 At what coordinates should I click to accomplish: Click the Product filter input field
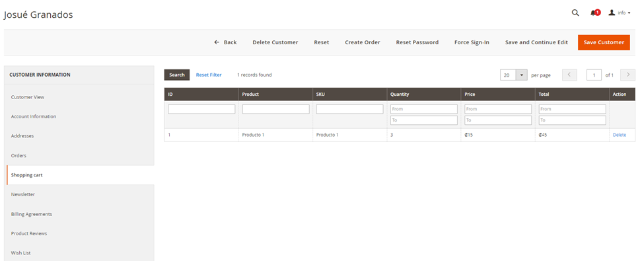(x=275, y=109)
